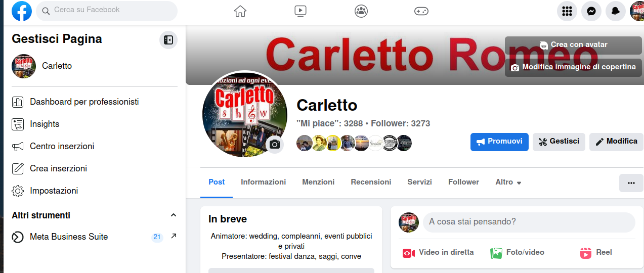This screenshot has height=273, width=644.
Task: Click the Dashboard per professionisti chart icon
Action: [18, 102]
